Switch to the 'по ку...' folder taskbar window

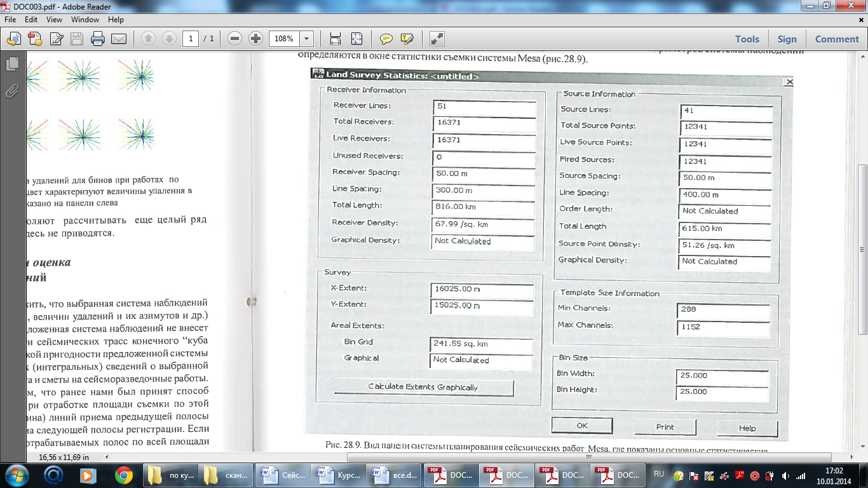(170, 475)
